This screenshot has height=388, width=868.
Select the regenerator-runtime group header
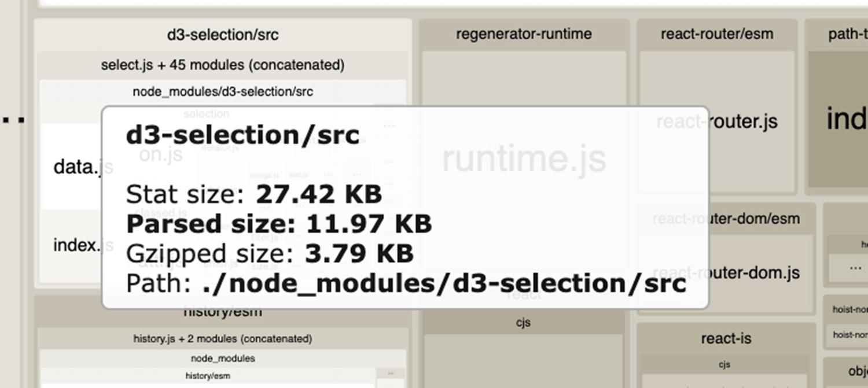click(x=524, y=34)
